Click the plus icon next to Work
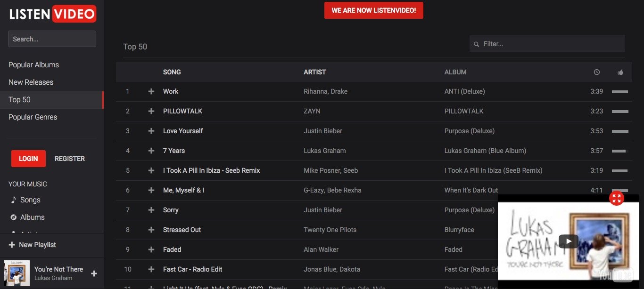This screenshot has width=644, height=289. (151, 91)
